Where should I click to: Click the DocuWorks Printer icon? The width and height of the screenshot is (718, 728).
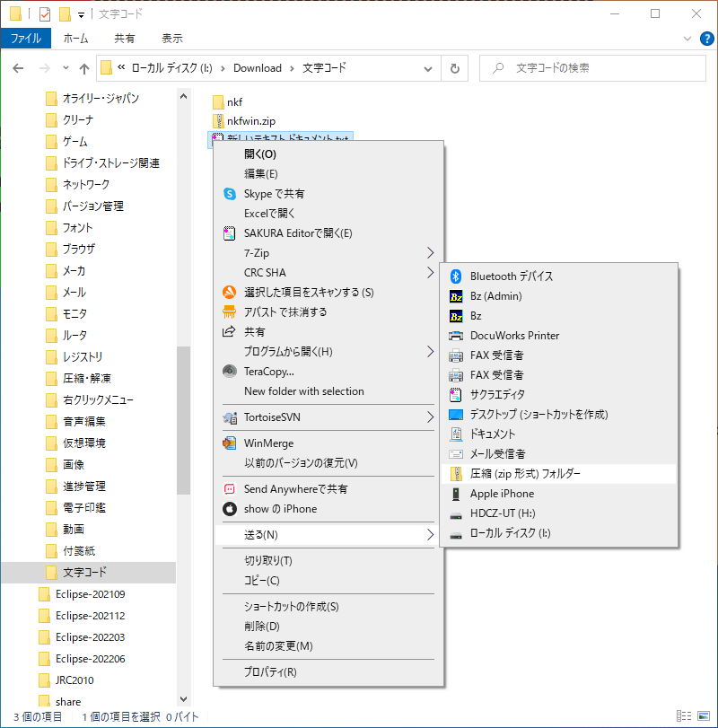(x=456, y=336)
